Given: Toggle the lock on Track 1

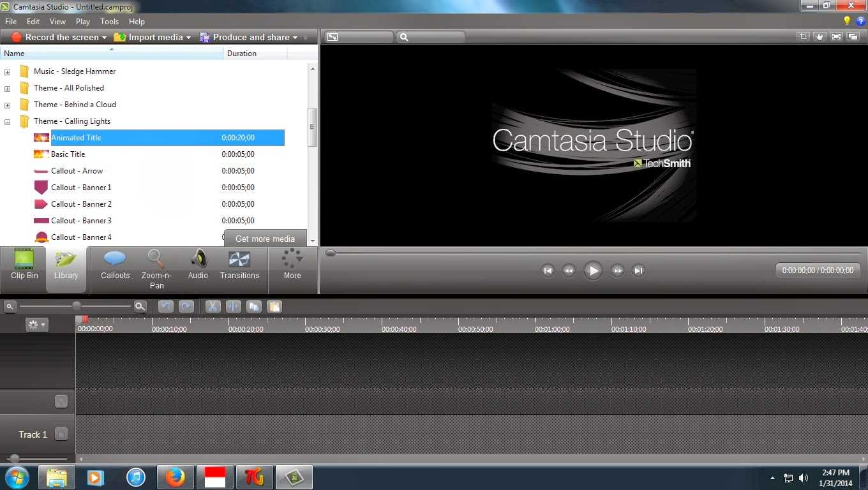Looking at the screenshot, I should coord(61,434).
